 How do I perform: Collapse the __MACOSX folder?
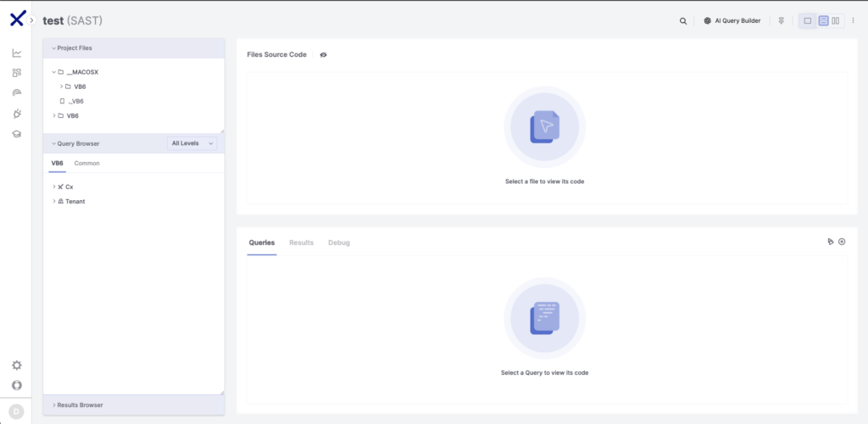tap(53, 72)
